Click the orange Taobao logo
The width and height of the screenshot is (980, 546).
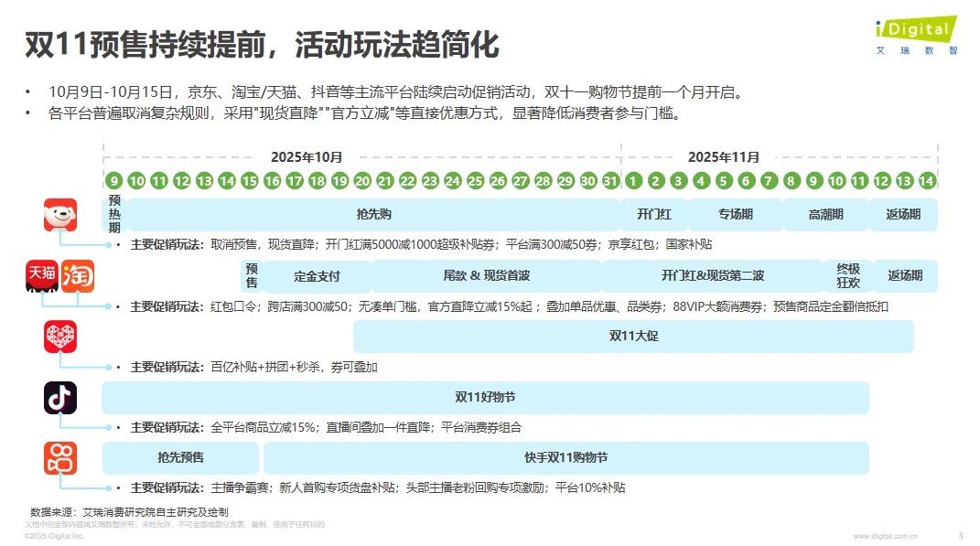[x=78, y=276]
